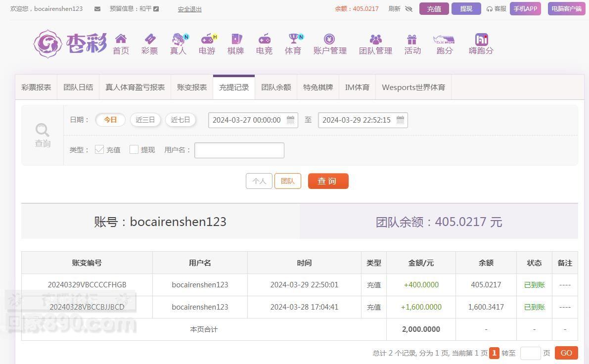Viewport: 589px width, 364px height.
Task: Switch to the 账变报表 tab
Action: tap(192, 87)
